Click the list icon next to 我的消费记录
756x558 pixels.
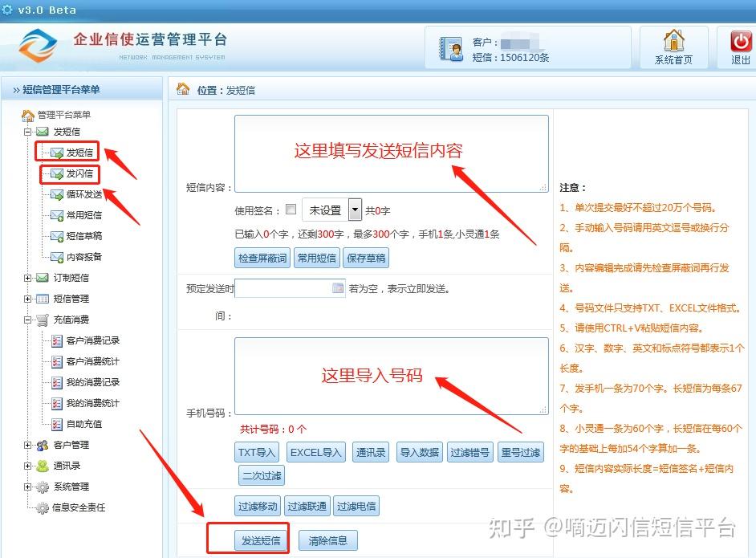point(57,382)
